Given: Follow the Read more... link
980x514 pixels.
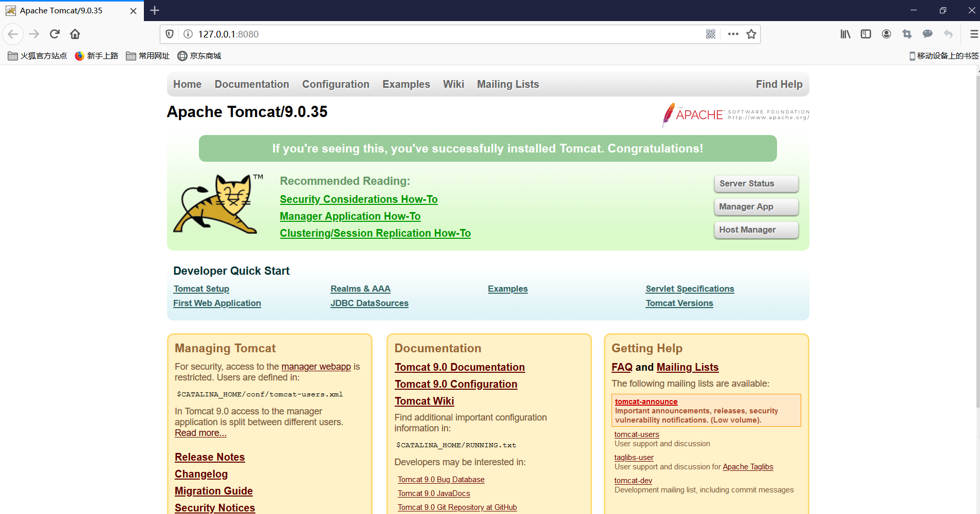Looking at the screenshot, I should click(x=200, y=433).
